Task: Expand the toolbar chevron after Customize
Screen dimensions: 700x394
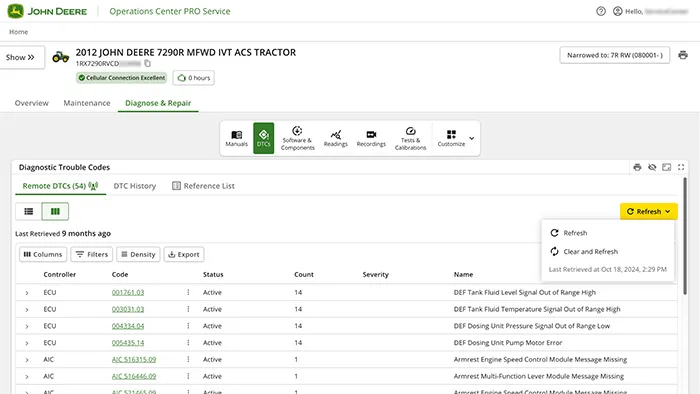Action: click(471, 138)
